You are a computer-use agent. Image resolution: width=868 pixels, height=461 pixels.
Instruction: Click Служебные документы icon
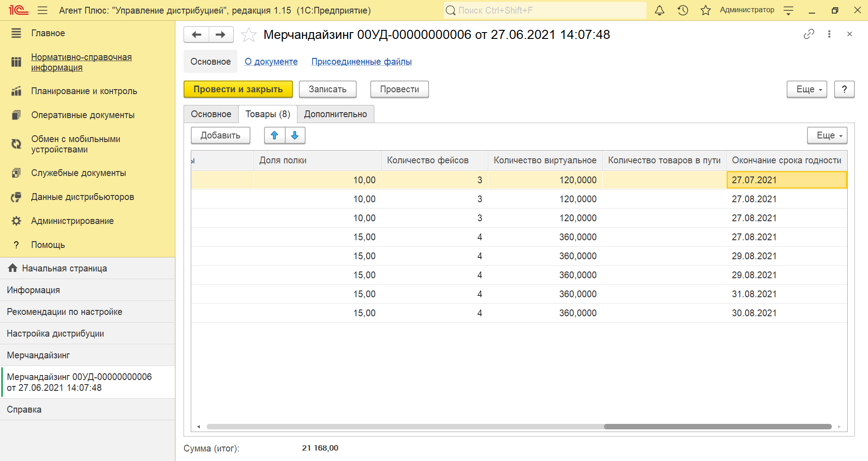[x=16, y=173]
